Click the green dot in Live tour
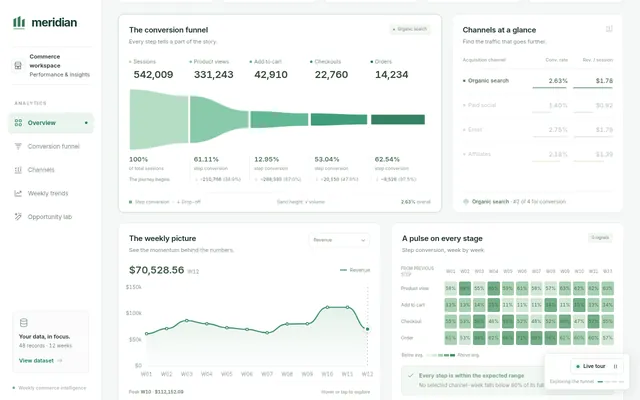640x400 pixels. (x=578, y=366)
